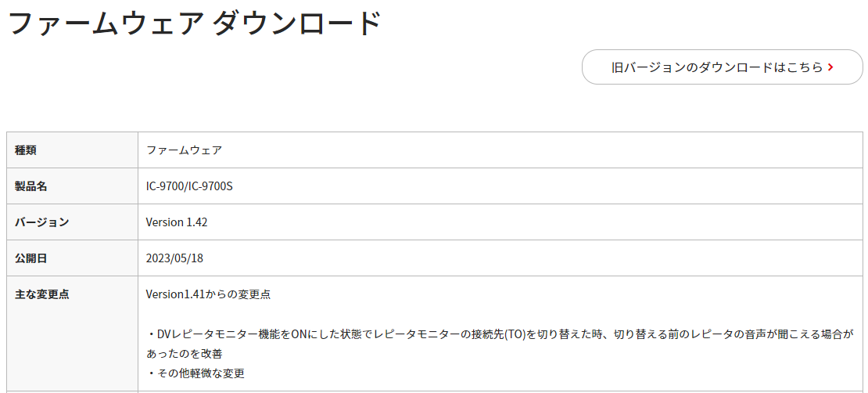
Task: Click the Version1.41からの変更点 line
Action: [x=208, y=294]
